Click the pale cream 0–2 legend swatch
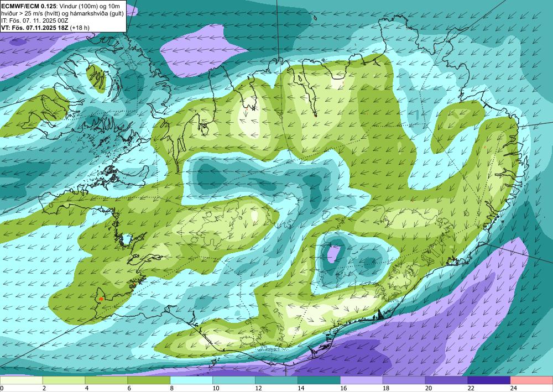 click(21, 380)
